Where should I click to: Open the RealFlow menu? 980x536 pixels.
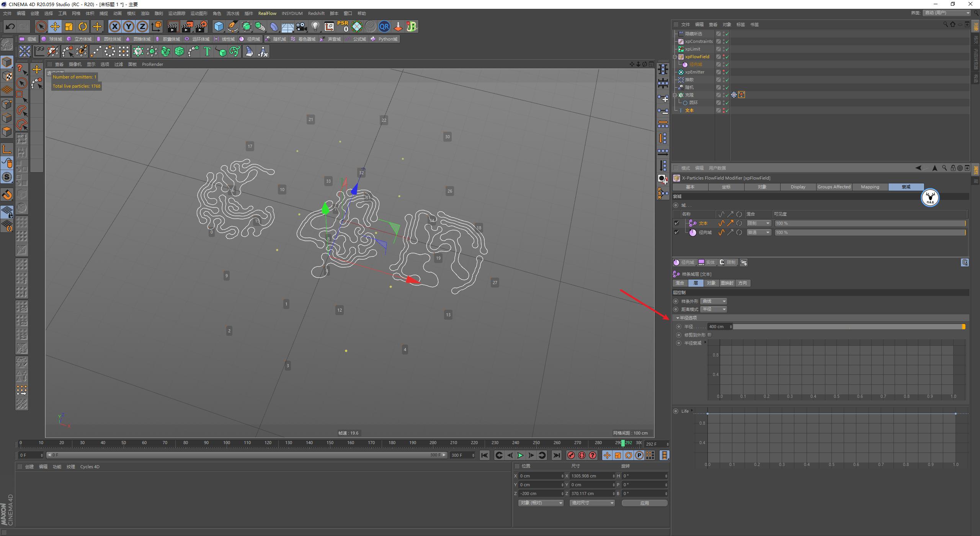coord(268,13)
